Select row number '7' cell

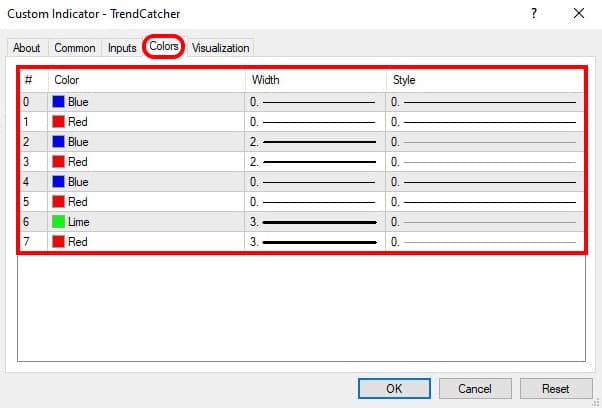point(34,242)
